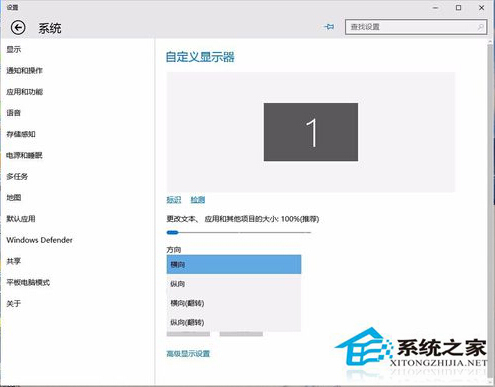This screenshot has height=387, width=495.
Task: Maximize the settings window
Action: coord(459,8)
